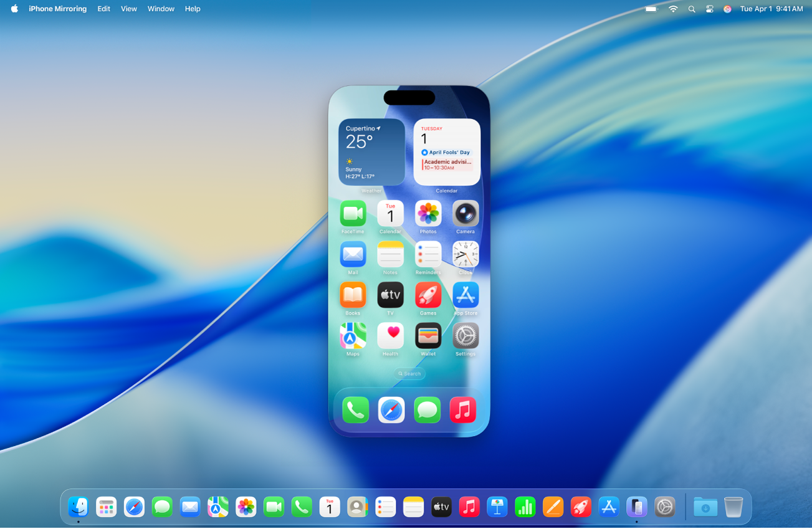Image resolution: width=812 pixels, height=529 pixels.
Task: Open the View menu in the menu bar
Action: pyautogui.click(x=128, y=9)
